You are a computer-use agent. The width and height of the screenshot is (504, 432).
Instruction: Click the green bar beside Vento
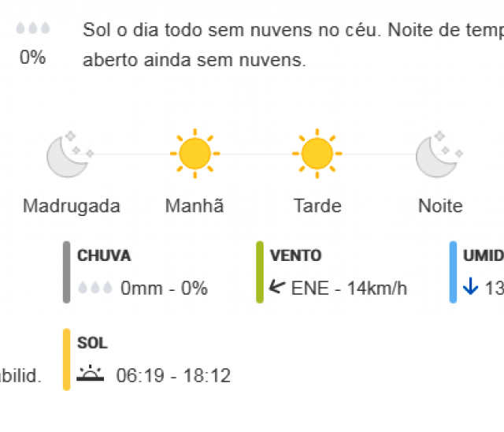tap(260, 272)
